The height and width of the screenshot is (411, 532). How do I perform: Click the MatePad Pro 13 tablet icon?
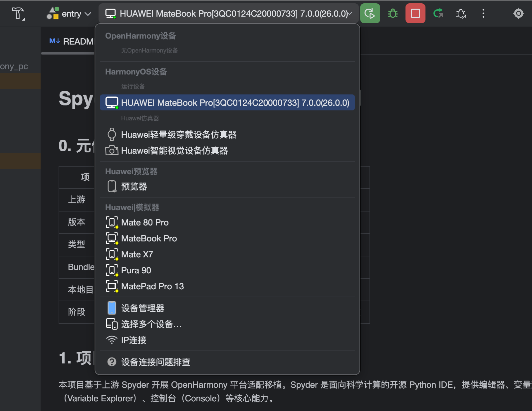coord(112,286)
